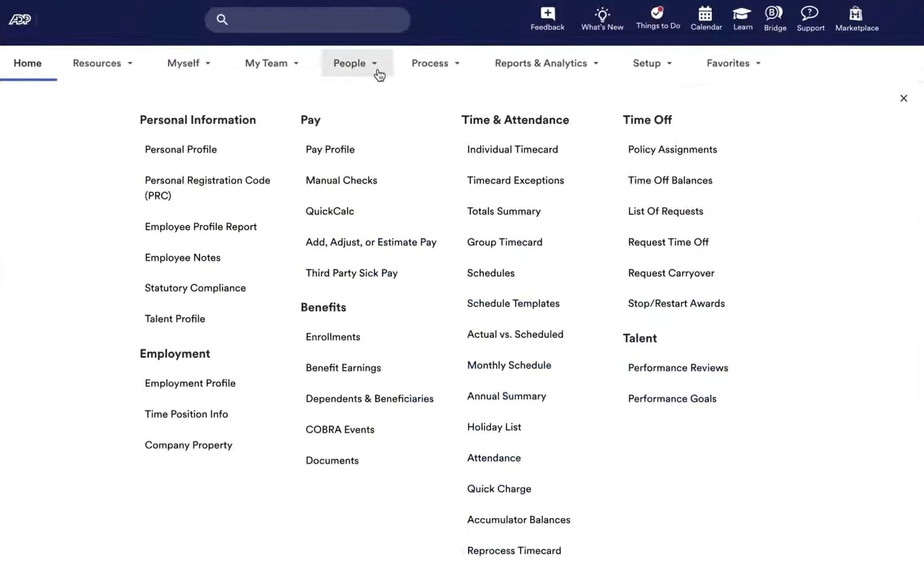Open the Performance Reviews link
The width and height of the screenshot is (924, 569).
(677, 367)
